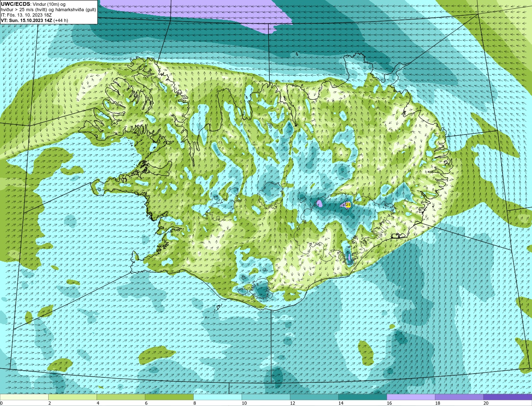This screenshot has height=406, width=532.
Task: Click the '4' label on the color scale
Action: [98, 403]
